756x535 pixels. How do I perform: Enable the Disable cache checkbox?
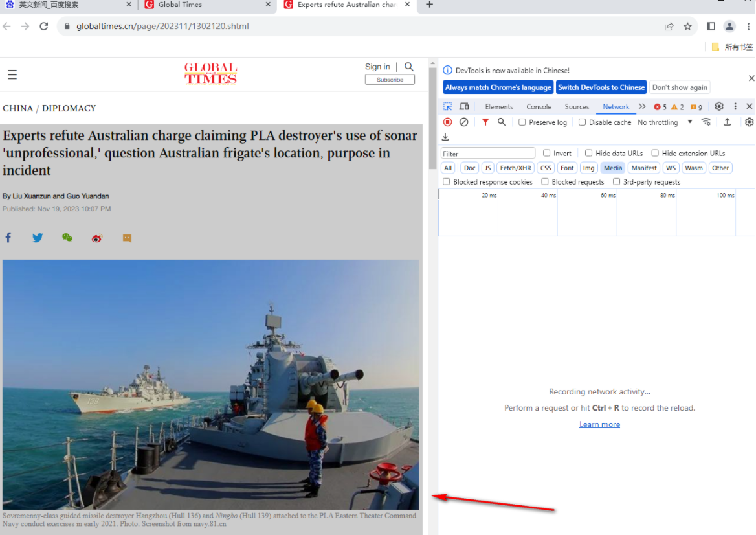(582, 122)
